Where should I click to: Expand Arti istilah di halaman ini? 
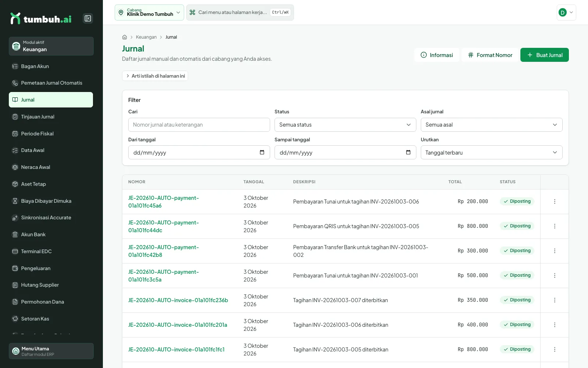tap(155, 76)
